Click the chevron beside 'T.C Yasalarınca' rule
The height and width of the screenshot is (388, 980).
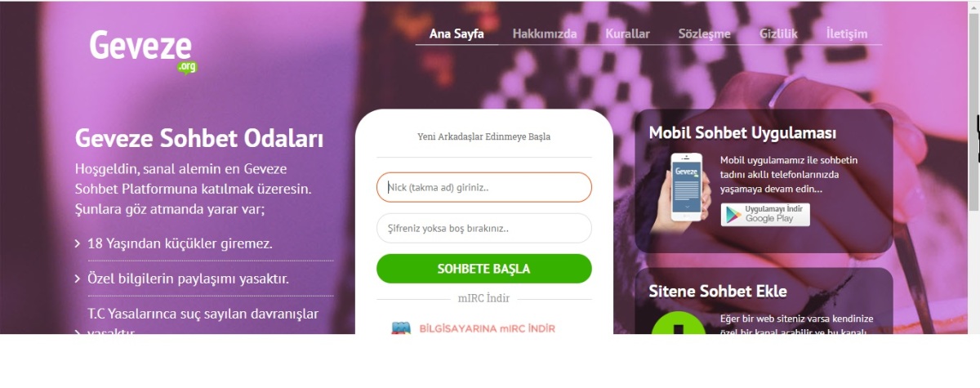pyautogui.click(x=78, y=331)
